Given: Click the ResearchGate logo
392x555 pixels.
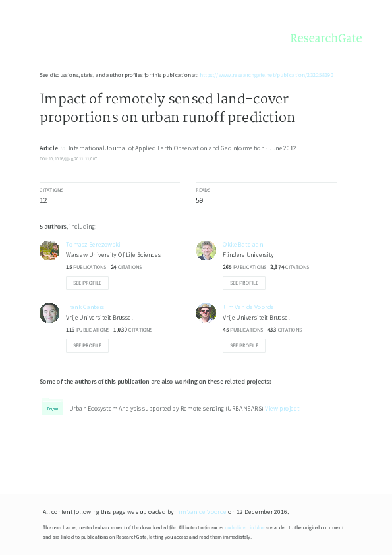Looking at the screenshot, I should [x=327, y=38].
